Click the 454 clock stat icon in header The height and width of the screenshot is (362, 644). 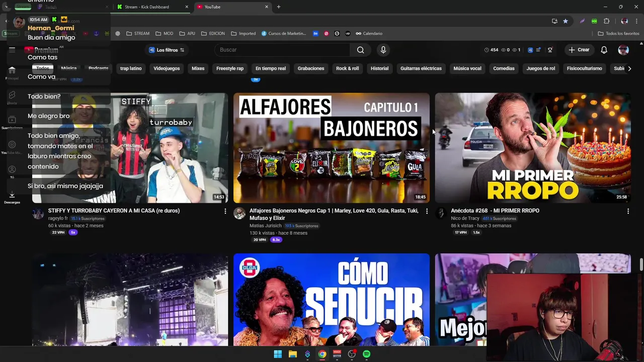pyautogui.click(x=491, y=50)
